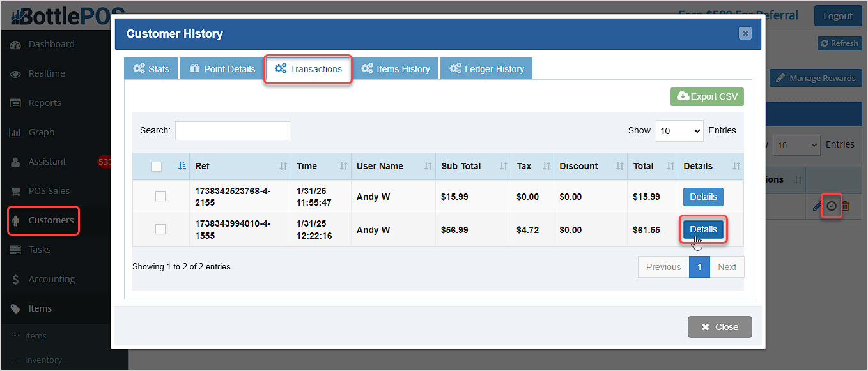Select the Accounting dollar icon
868x371 pixels.
coord(15,279)
